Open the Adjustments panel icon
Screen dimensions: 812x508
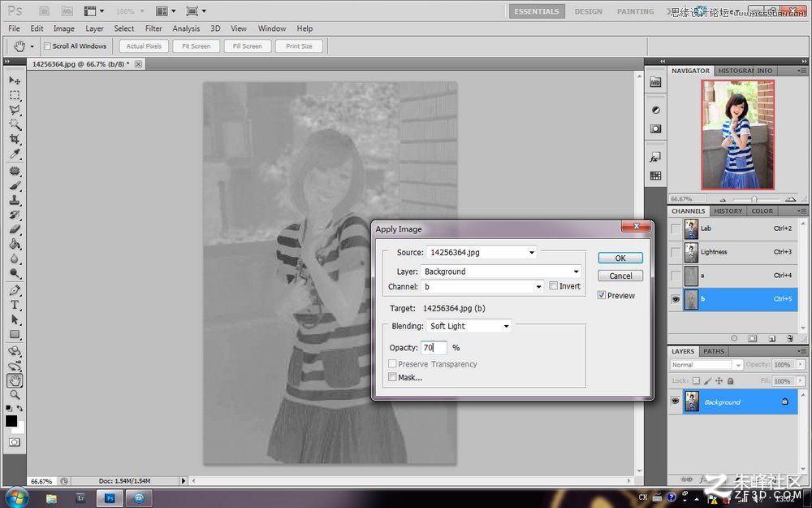click(x=655, y=110)
